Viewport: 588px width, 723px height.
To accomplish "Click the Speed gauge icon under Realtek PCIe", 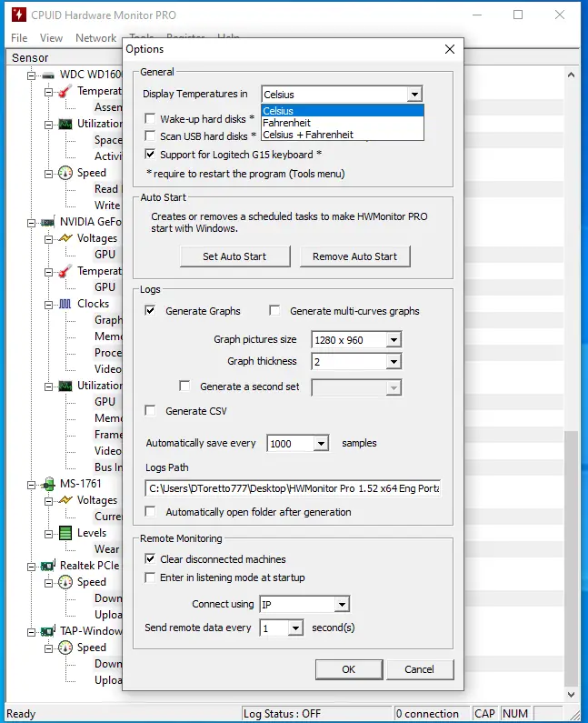I will (65, 582).
